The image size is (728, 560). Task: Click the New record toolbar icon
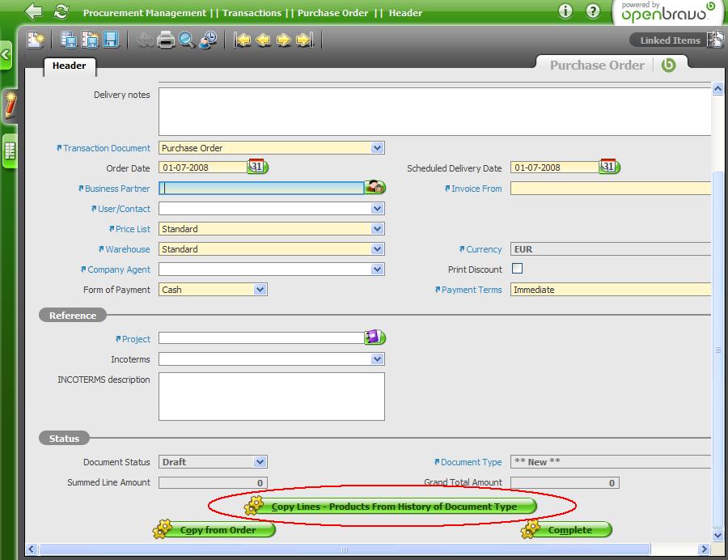coord(36,40)
